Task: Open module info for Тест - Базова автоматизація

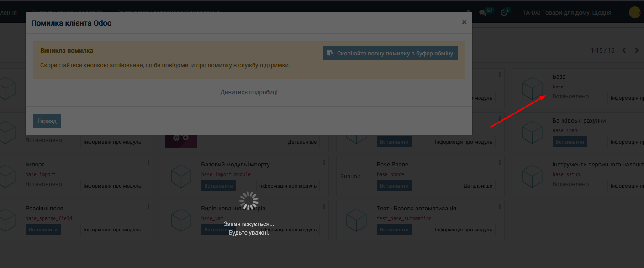Action: [464, 230]
